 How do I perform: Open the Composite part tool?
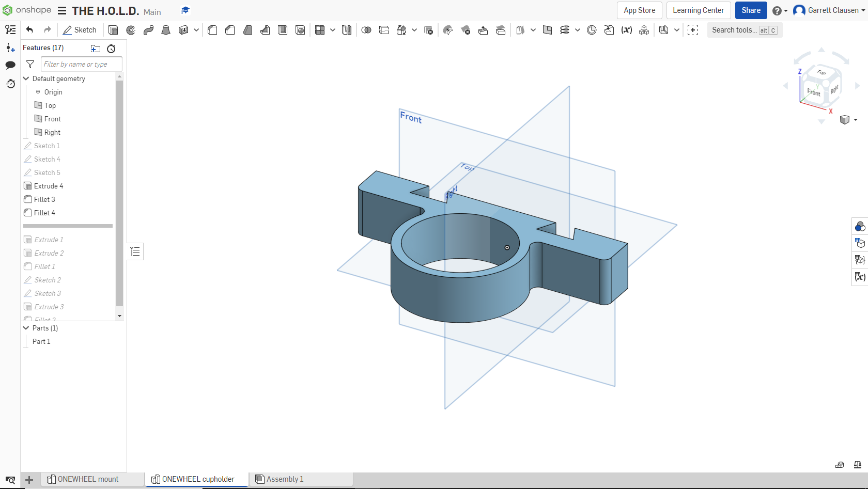644,30
